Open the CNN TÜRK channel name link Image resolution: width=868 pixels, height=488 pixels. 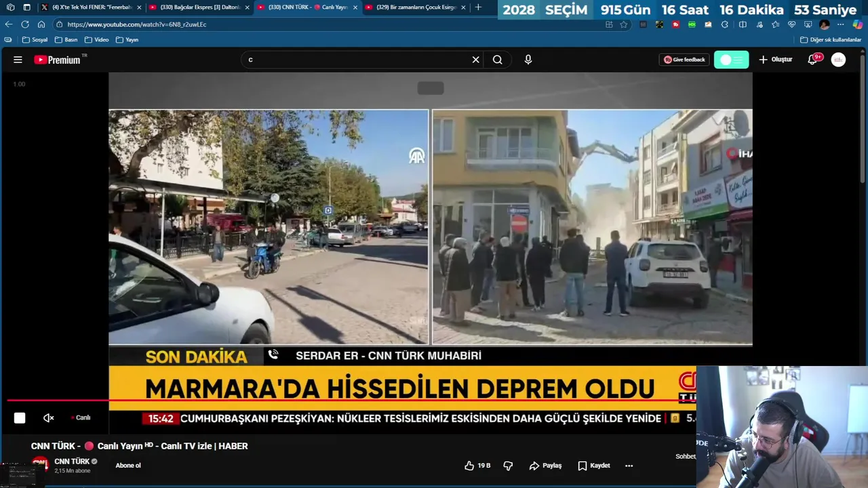72,462
